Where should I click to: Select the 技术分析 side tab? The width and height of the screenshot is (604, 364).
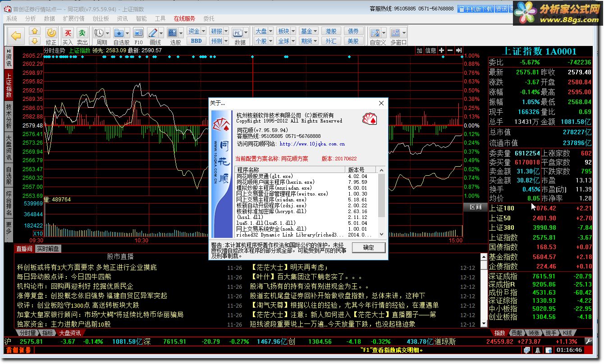(x=9, y=115)
